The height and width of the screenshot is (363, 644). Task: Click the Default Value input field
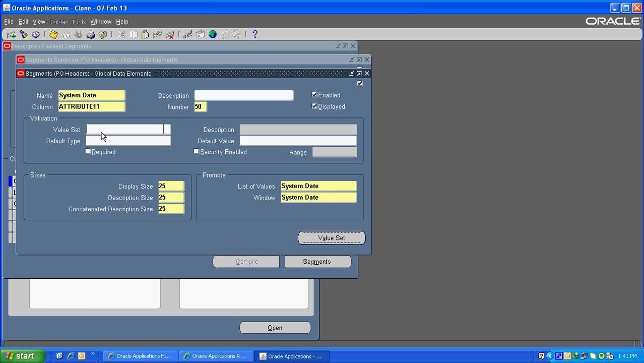coord(298,141)
